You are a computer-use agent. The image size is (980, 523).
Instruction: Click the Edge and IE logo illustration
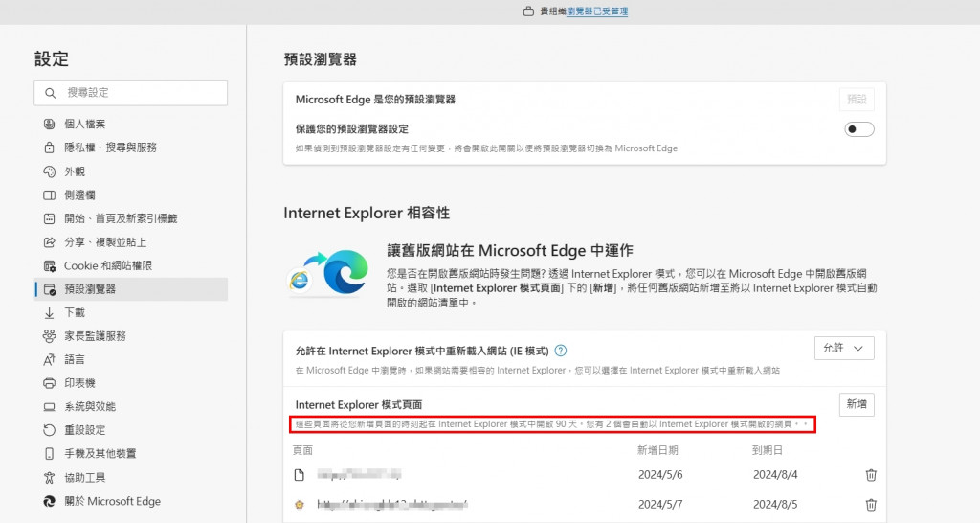click(328, 273)
